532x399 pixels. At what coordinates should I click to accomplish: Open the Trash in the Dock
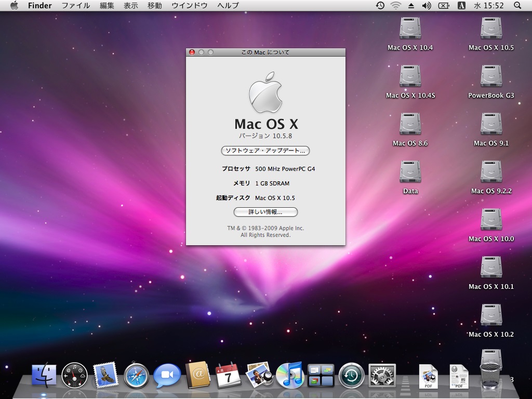click(x=490, y=375)
